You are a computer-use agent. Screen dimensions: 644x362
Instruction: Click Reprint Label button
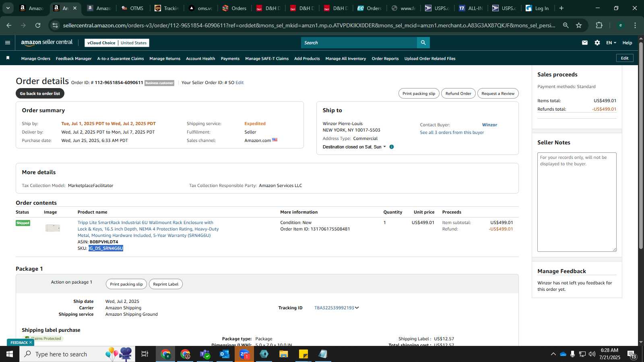click(165, 284)
